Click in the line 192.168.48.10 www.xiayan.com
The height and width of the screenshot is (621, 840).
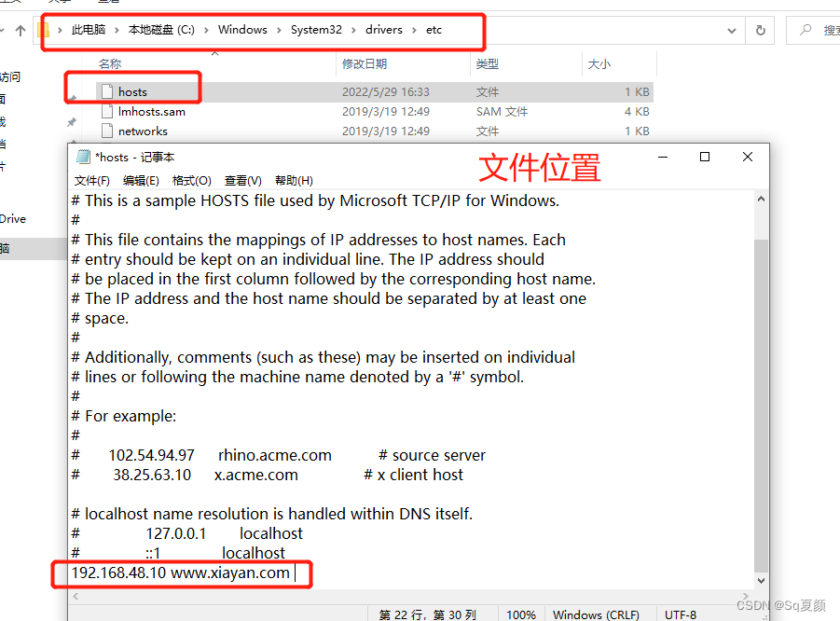pos(181,573)
